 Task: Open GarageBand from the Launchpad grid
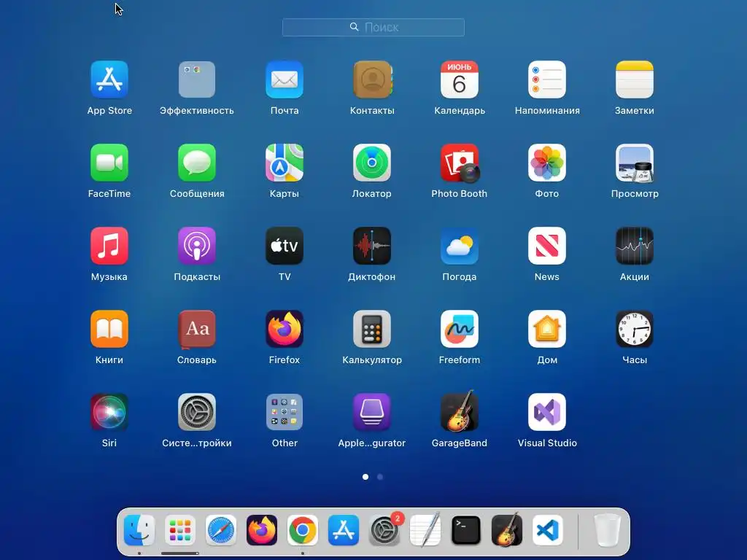pos(460,411)
